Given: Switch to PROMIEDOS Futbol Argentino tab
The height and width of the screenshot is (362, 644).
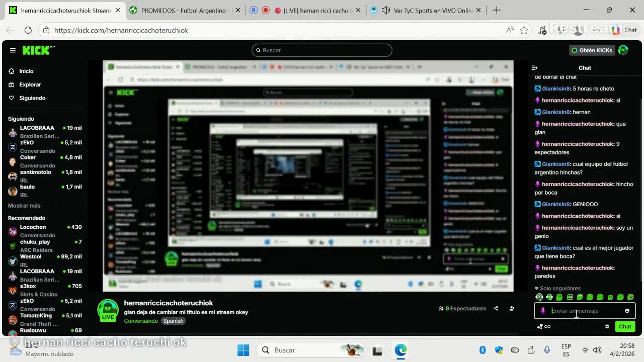Looking at the screenshot, I should click(x=184, y=10).
